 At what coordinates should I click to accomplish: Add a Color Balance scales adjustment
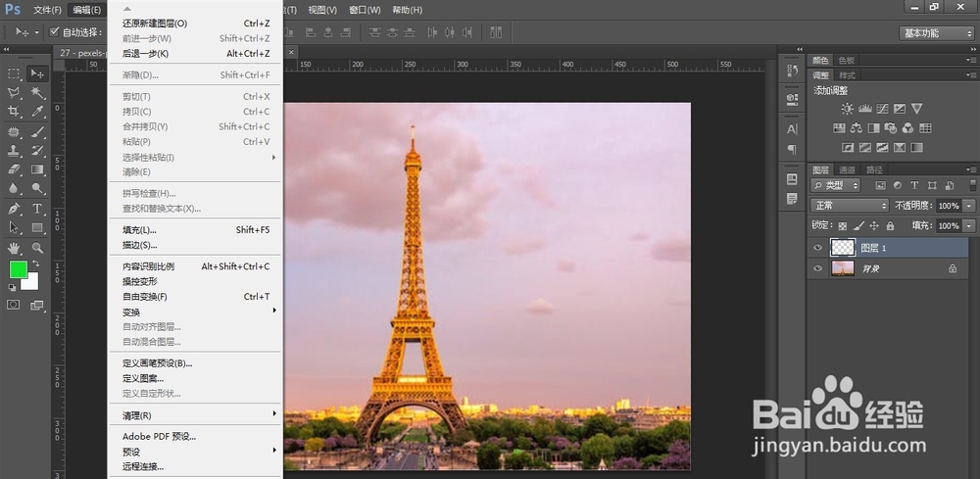857,128
